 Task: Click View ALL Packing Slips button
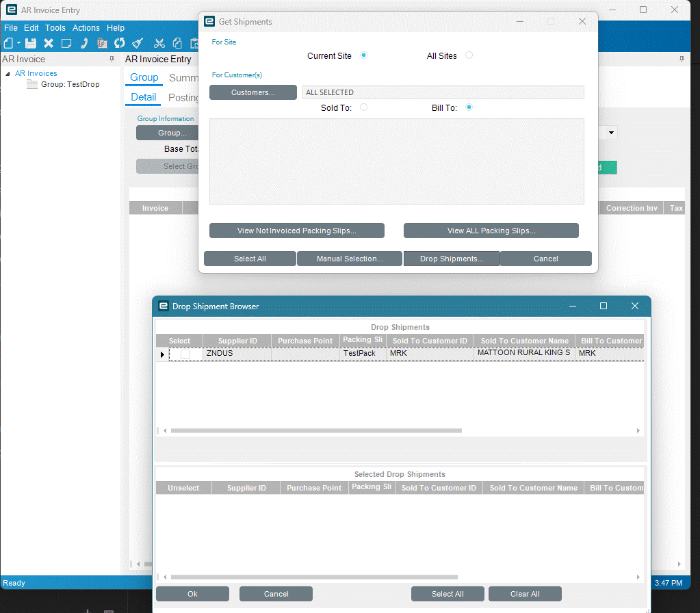491,231
